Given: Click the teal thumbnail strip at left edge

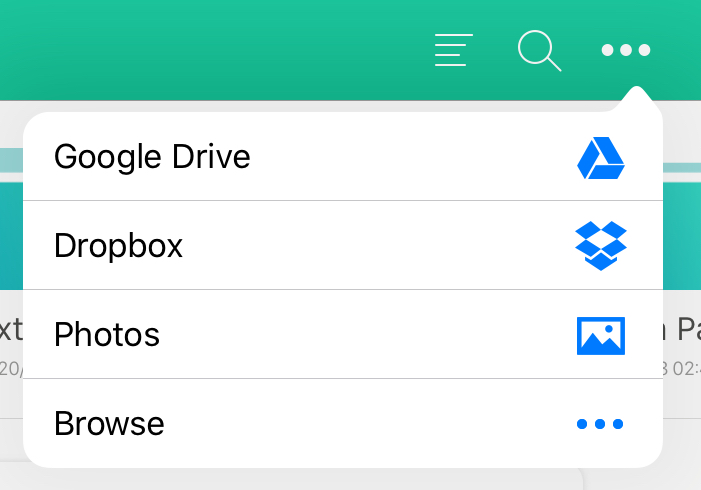Looking at the screenshot, I should coord(11,236).
